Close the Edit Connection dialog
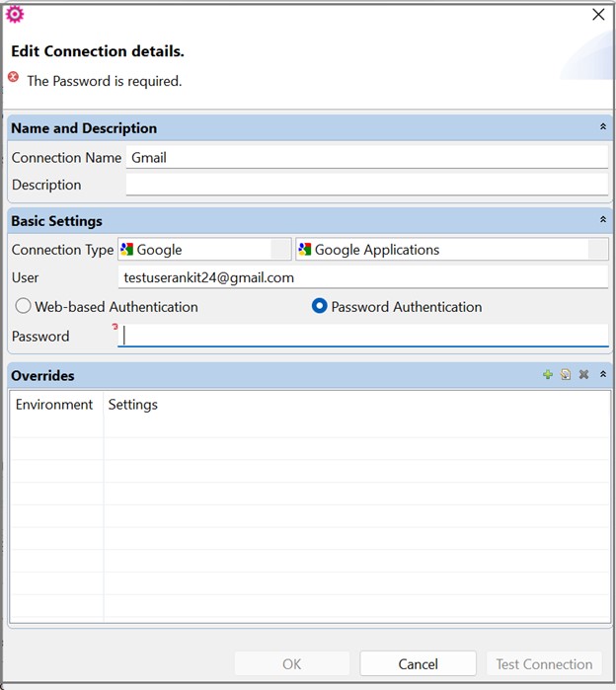This screenshot has height=690, width=616. click(x=598, y=14)
